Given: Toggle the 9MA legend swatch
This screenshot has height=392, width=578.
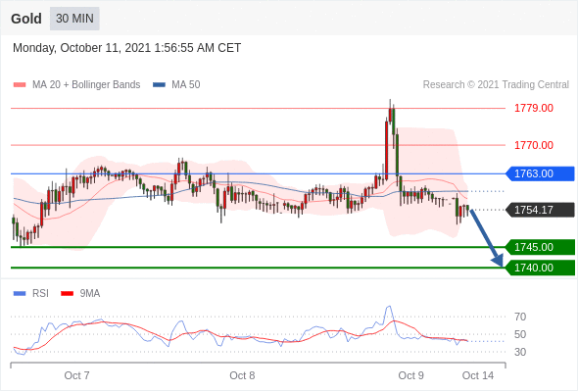Looking at the screenshot, I should tap(67, 294).
